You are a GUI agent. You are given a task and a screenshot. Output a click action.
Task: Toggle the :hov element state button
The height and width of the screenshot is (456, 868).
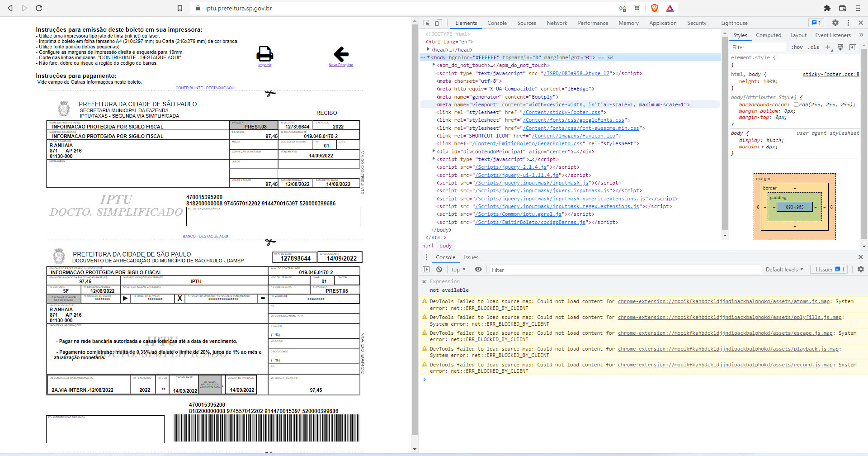coord(797,47)
